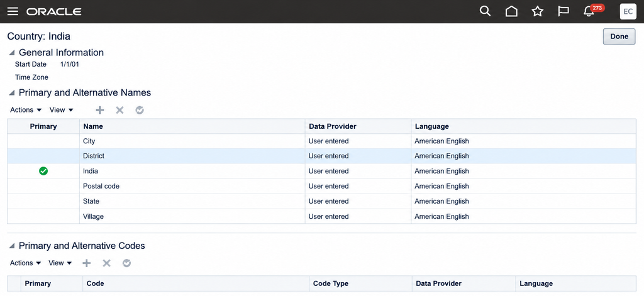Select the State row
644x296 pixels.
point(321,202)
